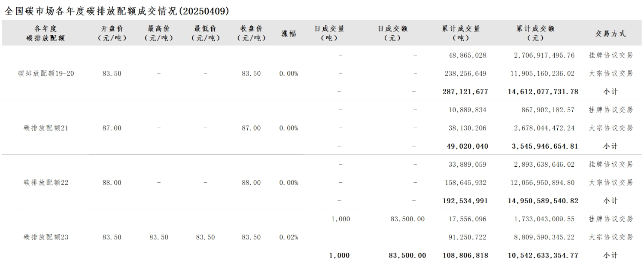Select the 碳排放配额23 row label
The width and height of the screenshot is (644, 263).
46,237
